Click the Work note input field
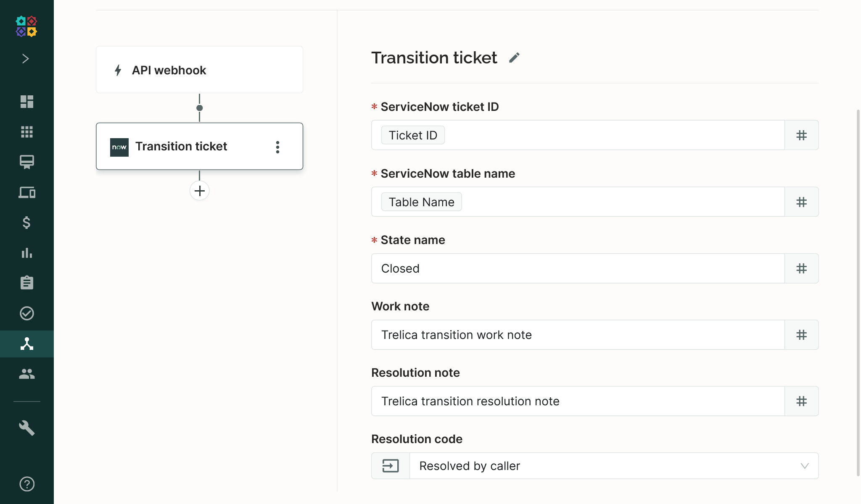 578,335
